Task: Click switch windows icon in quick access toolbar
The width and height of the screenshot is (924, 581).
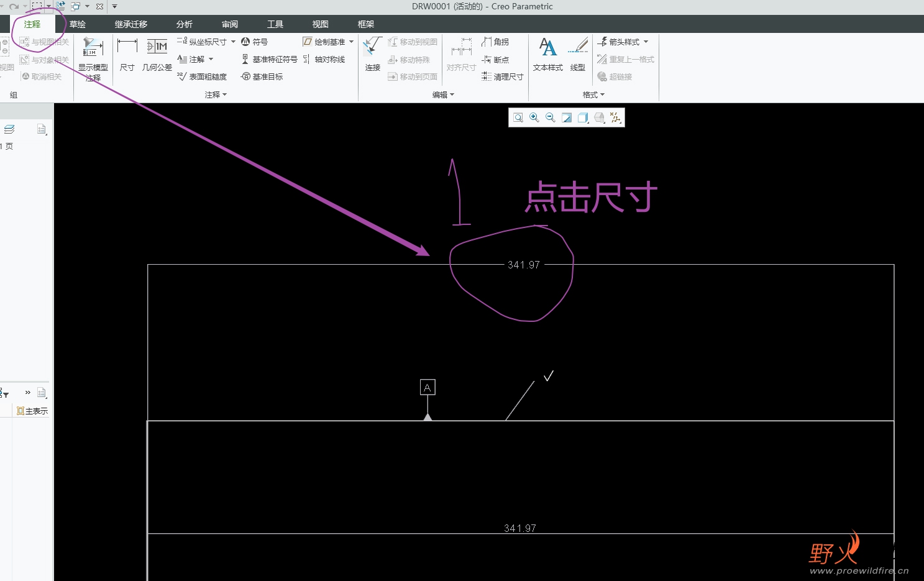Action: 76,6
